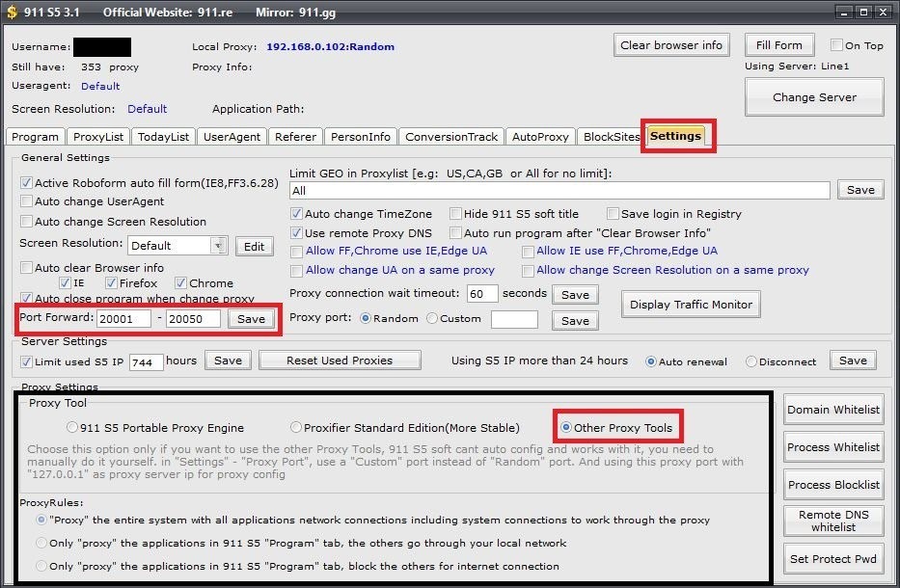Enable Allow change Screen Resolution on same proxy
This screenshot has height=588, width=900.
point(528,271)
